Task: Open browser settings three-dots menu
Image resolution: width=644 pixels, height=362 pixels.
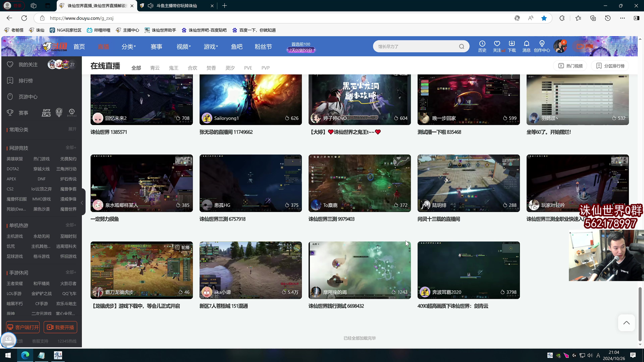Action: [x=622, y=18]
